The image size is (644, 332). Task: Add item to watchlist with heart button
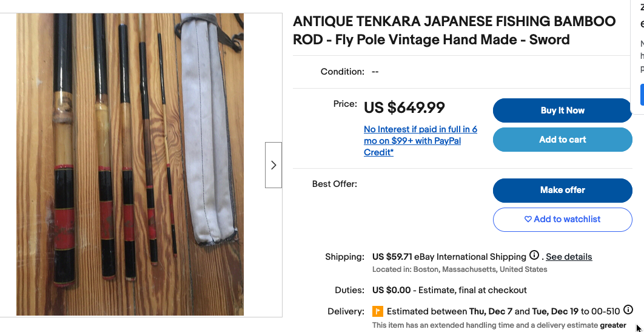562,219
